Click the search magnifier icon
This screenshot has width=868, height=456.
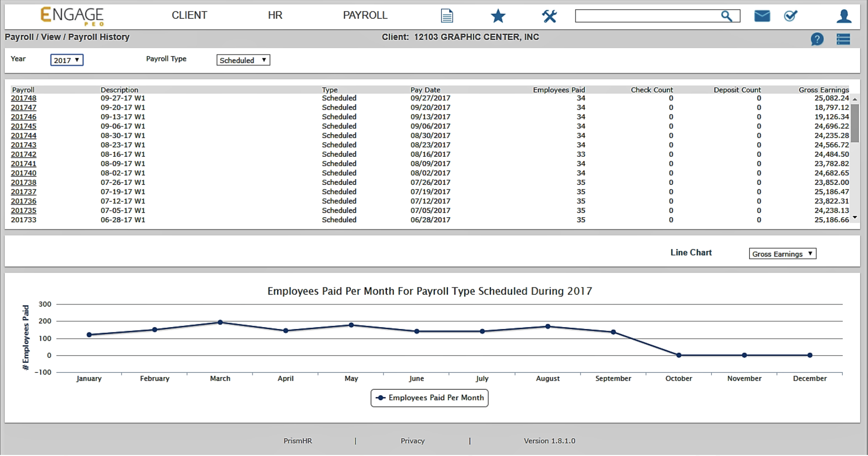726,16
